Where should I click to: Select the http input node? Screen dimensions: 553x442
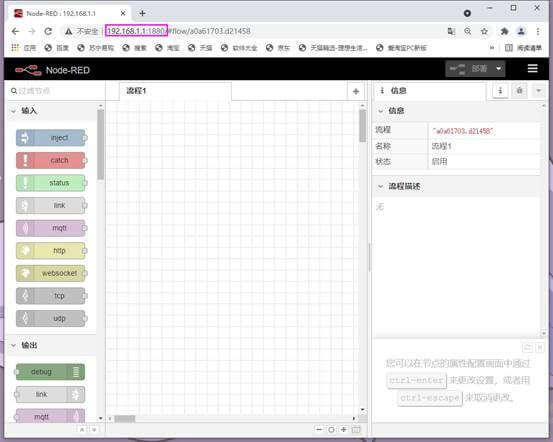point(51,251)
